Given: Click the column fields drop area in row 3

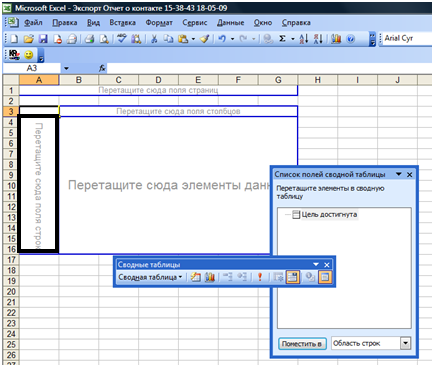Looking at the screenshot, I should (x=178, y=111).
